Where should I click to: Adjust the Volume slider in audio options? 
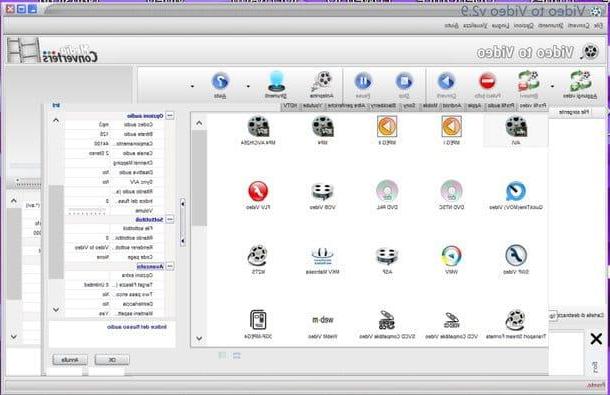[88, 212]
